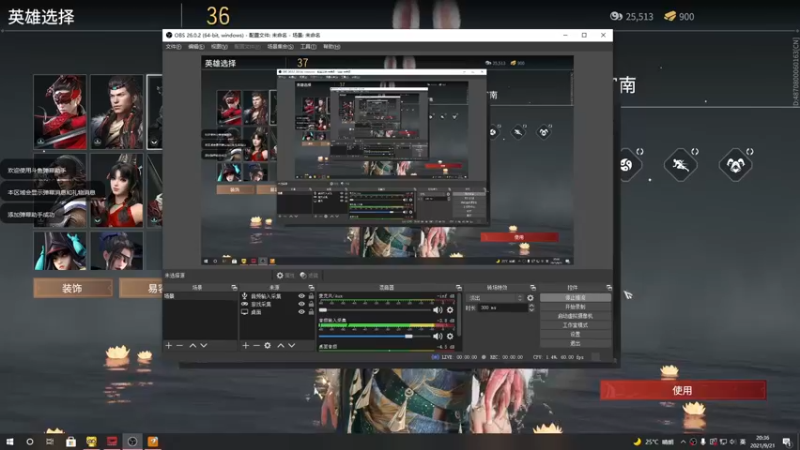Select the running figure skill diamond icon
800x450 pixels.
coord(681,164)
